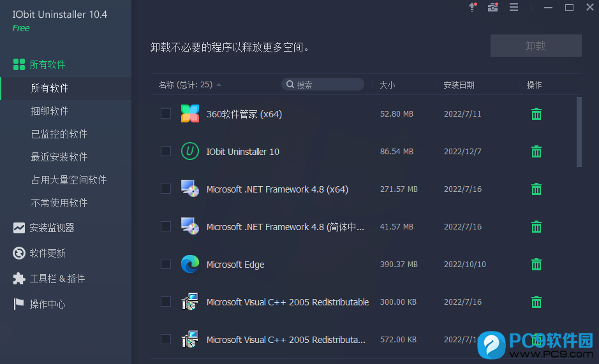Select checkbox for .NET Framework 4.8 (x64)
Viewport: 599px width, 364px height.
[166, 189]
